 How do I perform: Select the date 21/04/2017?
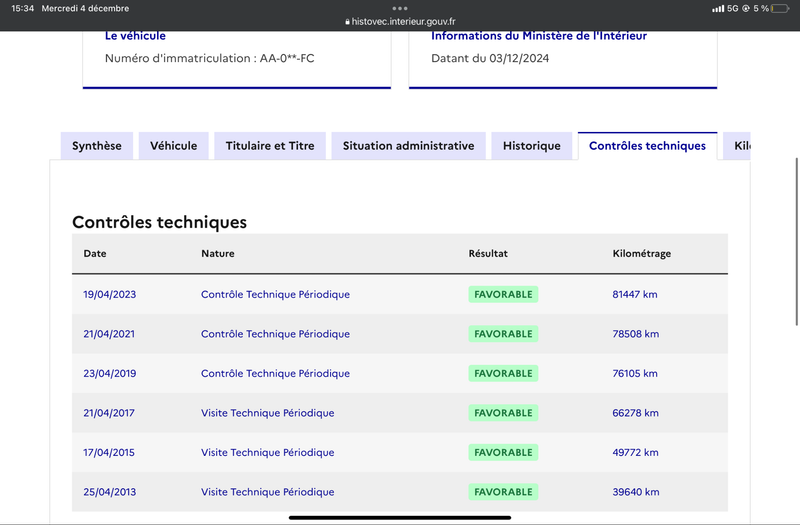(x=109, y=413)
